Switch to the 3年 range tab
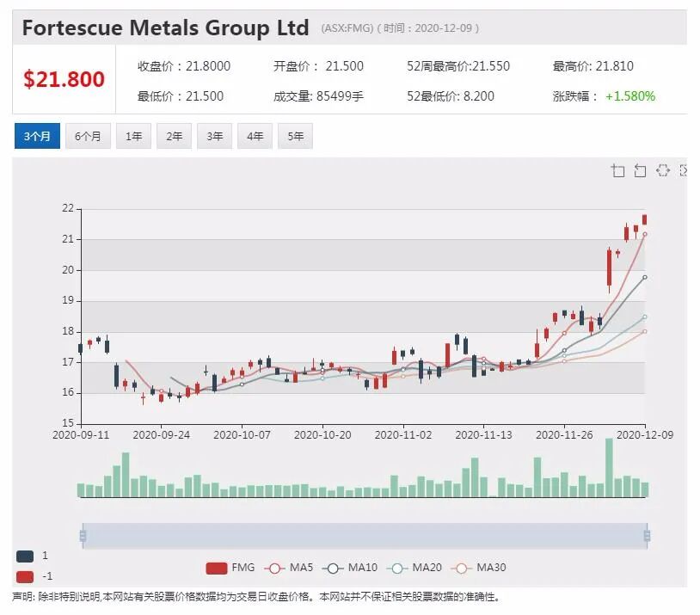 tap(214, 136)
